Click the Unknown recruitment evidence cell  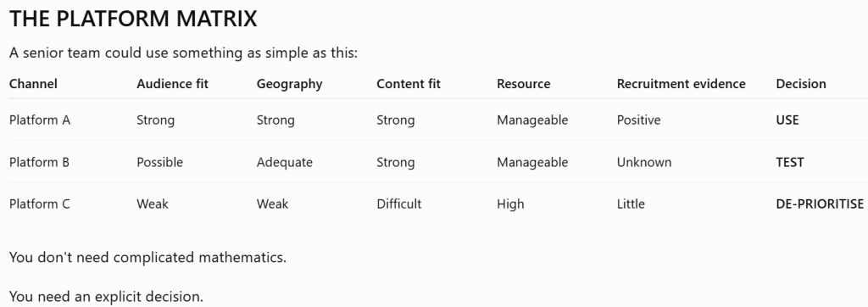[x=644, y=162]
